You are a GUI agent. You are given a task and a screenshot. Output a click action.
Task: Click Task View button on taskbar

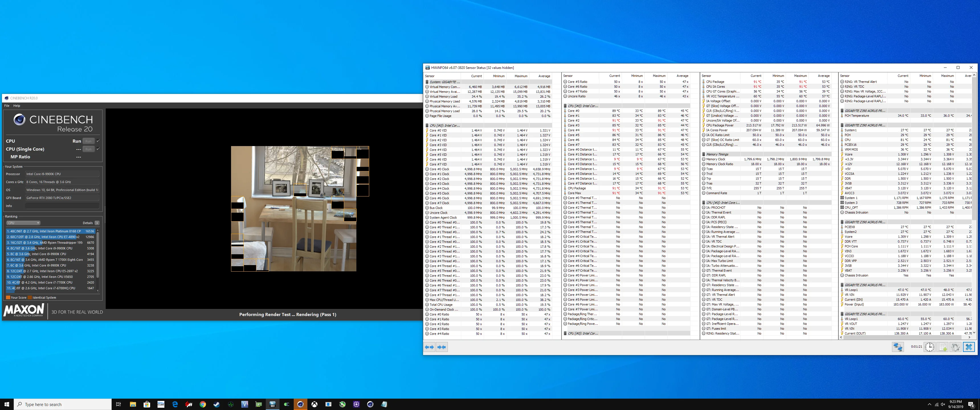118,404
